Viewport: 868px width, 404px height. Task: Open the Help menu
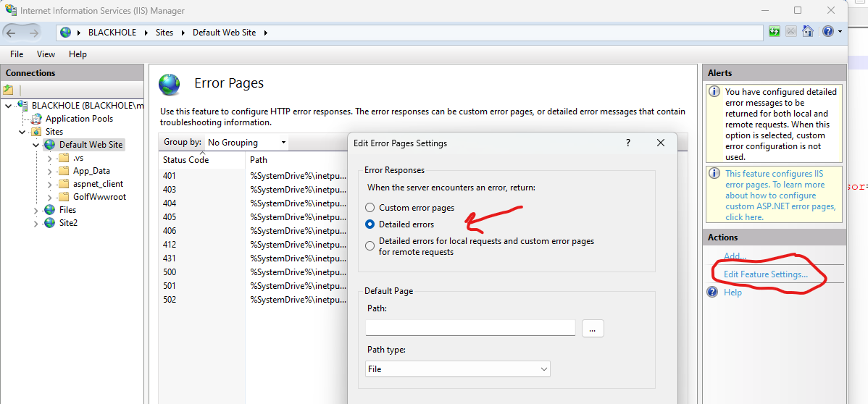point(78,54)
